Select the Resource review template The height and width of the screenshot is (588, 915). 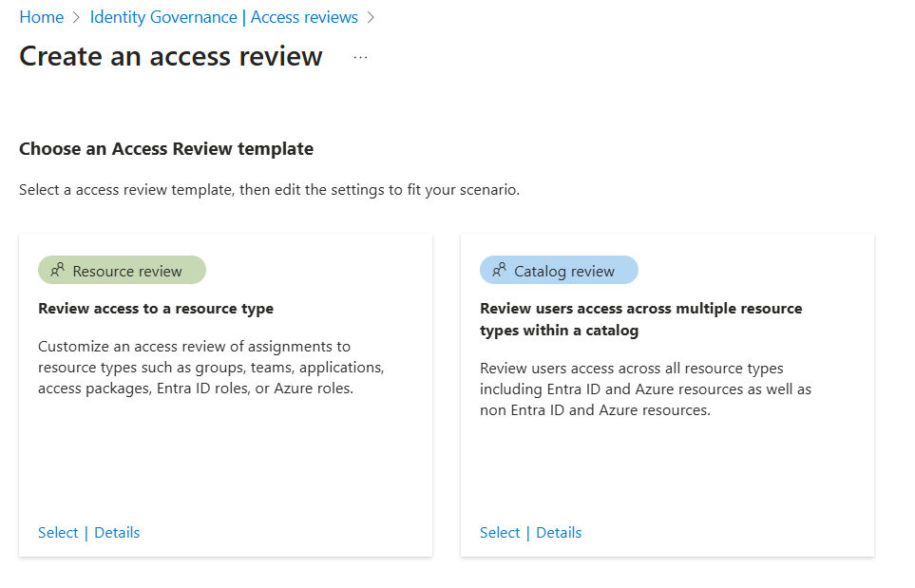(58, 532)
